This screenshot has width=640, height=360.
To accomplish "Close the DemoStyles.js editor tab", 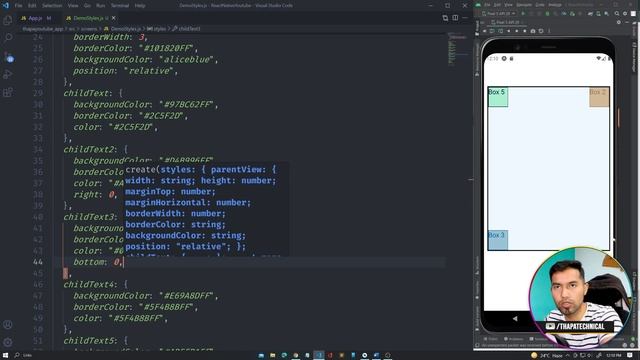I will pos(114,18).
